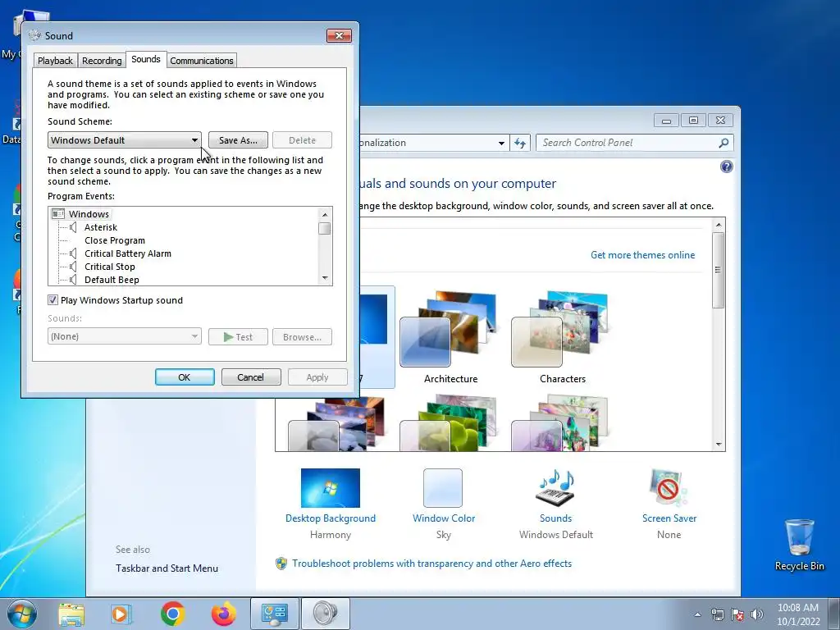This screenshot has height=630, width=840.
Task: Open Troubleshoot problems with transparency link
Action: click(431, 564)
